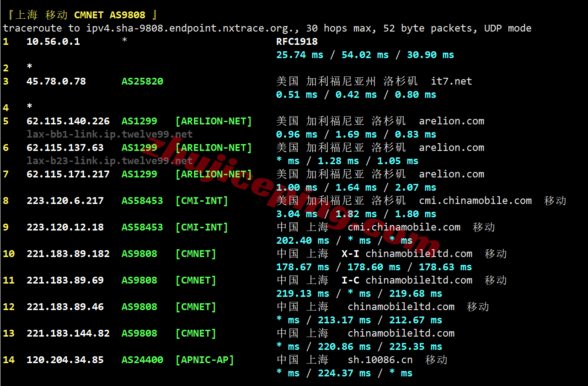
Task: Click the sh.10086.cn domain text
Action: [x=380, y=360]
